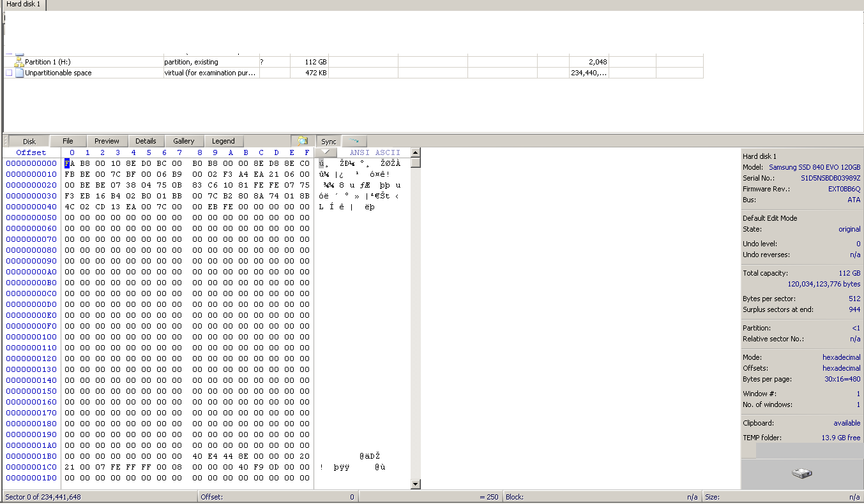Click the explore folder magnifier icon
864x504 pixels.
point(303,141)
